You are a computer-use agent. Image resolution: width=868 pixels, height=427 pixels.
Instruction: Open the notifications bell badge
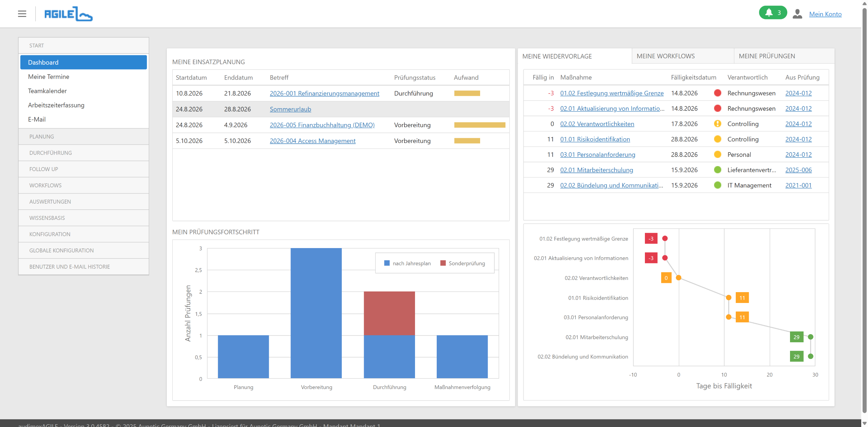773,13
